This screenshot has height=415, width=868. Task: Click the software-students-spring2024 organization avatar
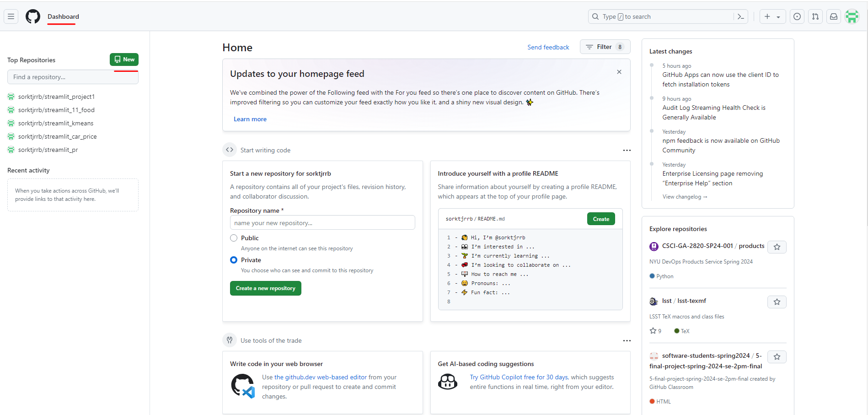point(654,356)
